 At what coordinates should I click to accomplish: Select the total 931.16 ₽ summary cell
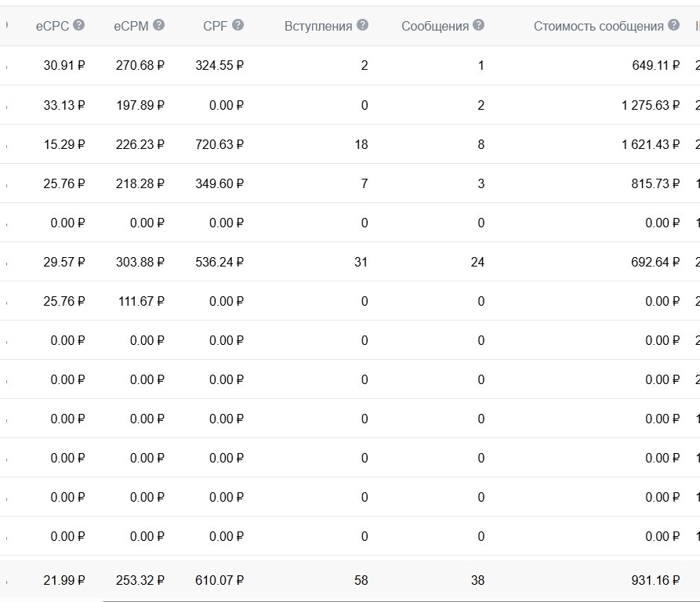(x=655, y=580)
